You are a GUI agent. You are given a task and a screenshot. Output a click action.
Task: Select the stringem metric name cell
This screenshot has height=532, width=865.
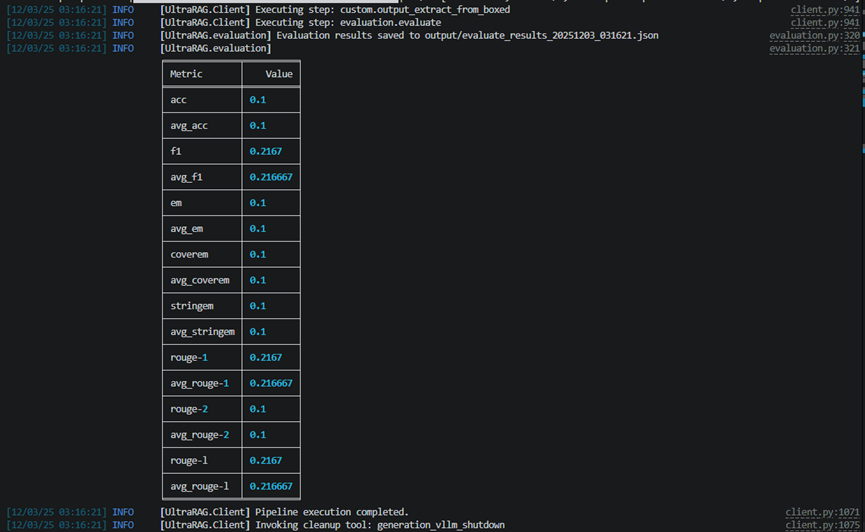pyautogui.click(x=202, y=306)
